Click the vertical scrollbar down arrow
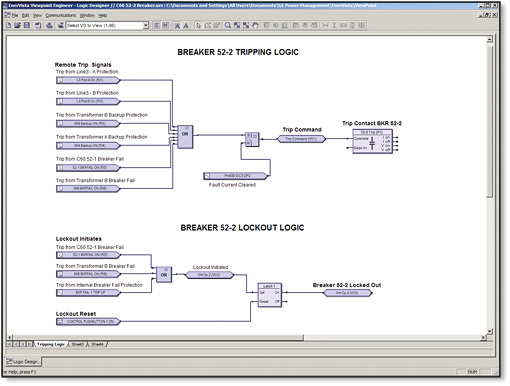The height and width of the screenshot is (386, 510). coord(489,331)
